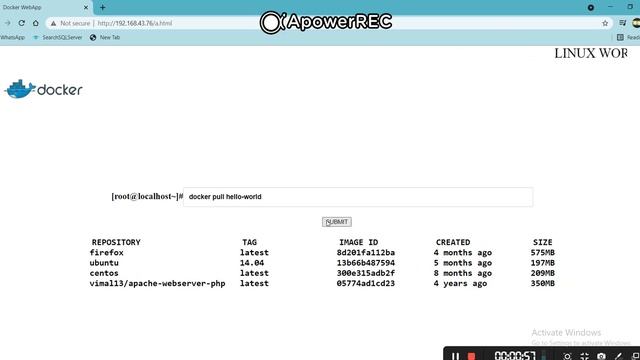Image resolution: width=640 pixels, height=360 pixels.
Task: Click the address bar URL
Action: click(135, 23)
